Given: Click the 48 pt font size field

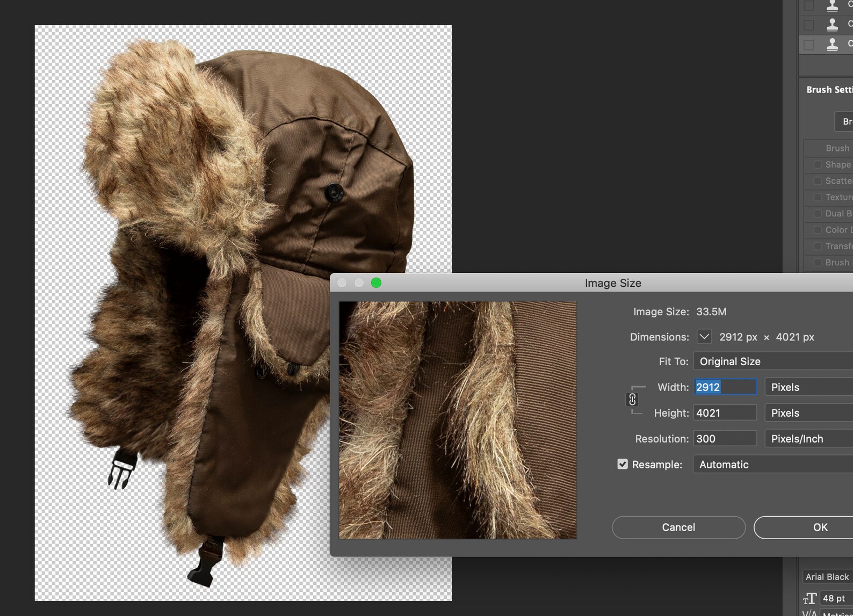Looking at the screenshot, I should click(836, 598).
